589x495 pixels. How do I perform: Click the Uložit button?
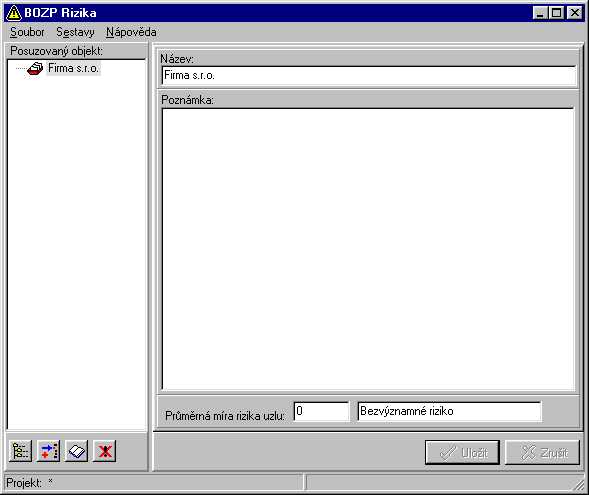click(x=462, y=453)
